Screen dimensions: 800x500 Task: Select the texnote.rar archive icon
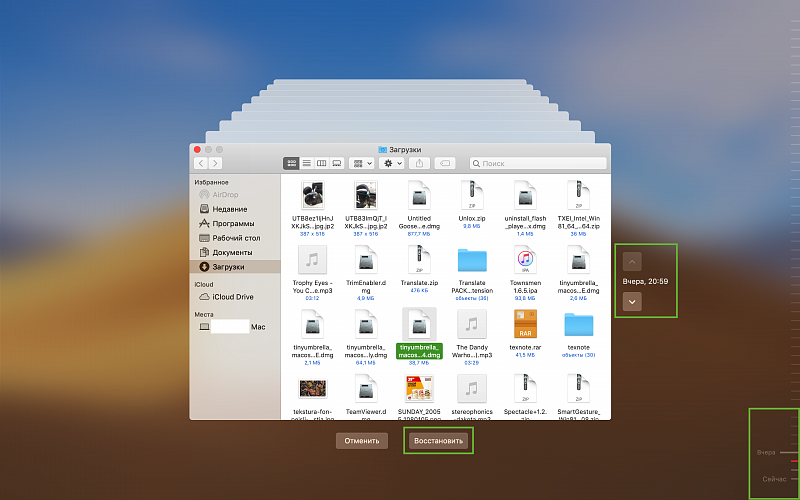[525, 324]
